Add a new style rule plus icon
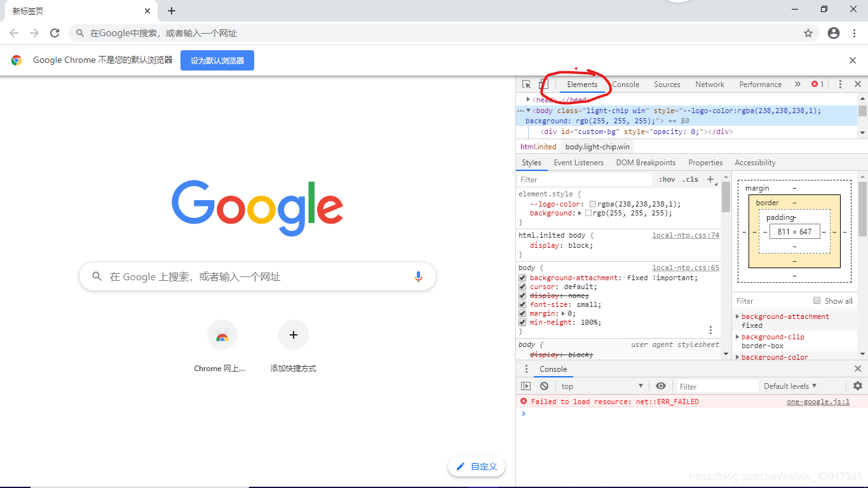Viewport: 868px width, 488px height. pyautogui.click(x=711, y=180)
